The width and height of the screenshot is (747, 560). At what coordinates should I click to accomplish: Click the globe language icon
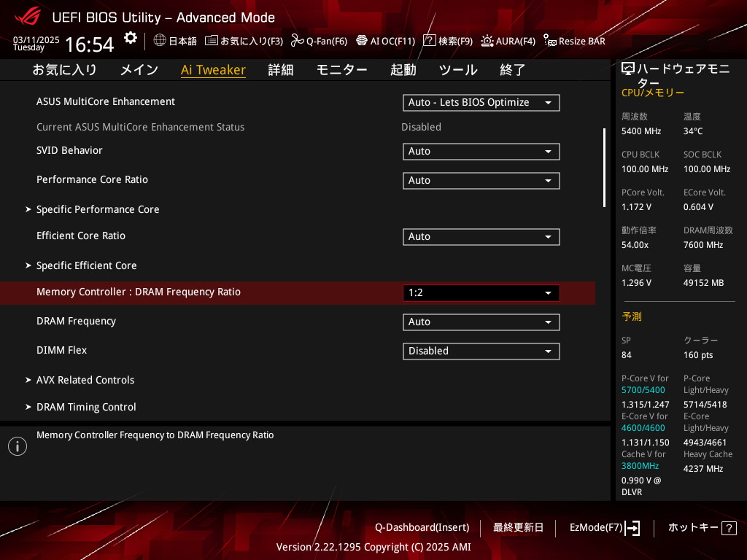(x=160, y=41)
